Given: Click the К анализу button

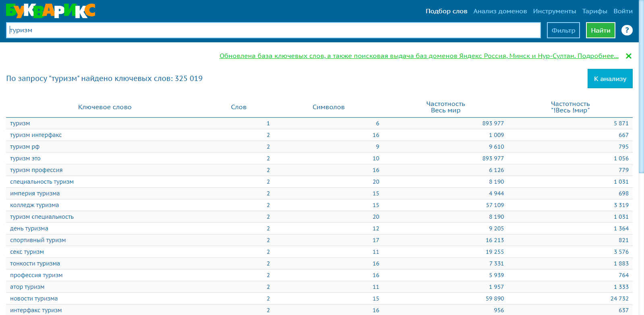Looking at the screenshot, I should click(x=610, y=79).
